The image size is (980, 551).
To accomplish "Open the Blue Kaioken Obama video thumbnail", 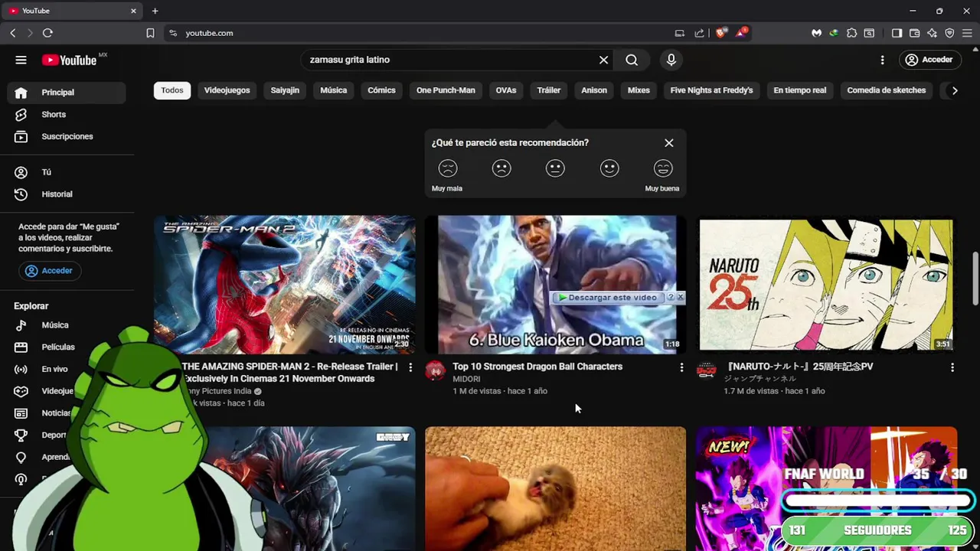I will pyautogui.click(x=556, y=285).
